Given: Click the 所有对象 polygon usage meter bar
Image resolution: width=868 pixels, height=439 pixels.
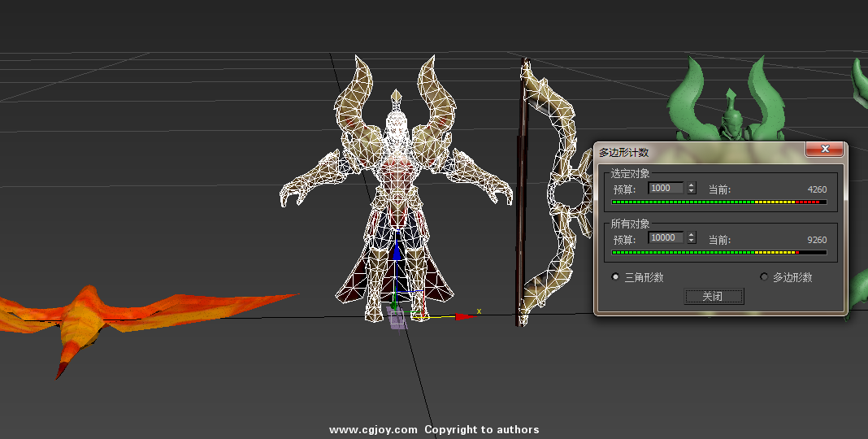Looking at the screenshot, I should coord(718,252).
